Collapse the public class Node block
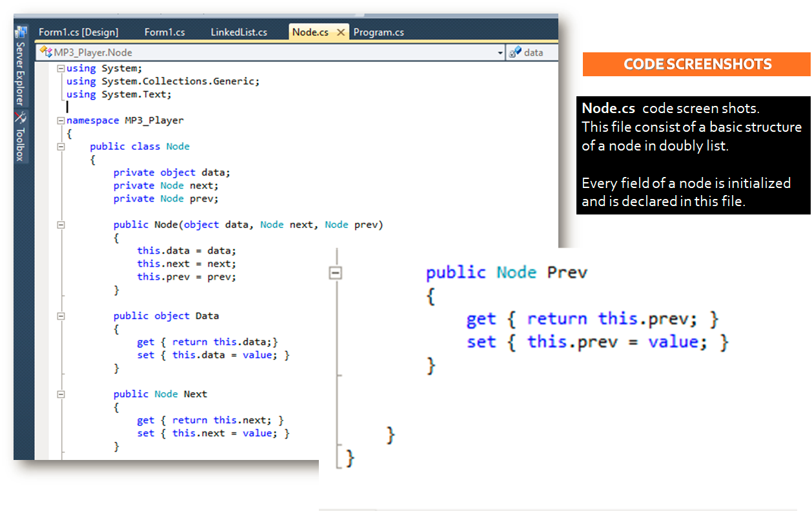The width and height of the screenshot is (812, 511). pyautogui.click(x=61, y=147)
